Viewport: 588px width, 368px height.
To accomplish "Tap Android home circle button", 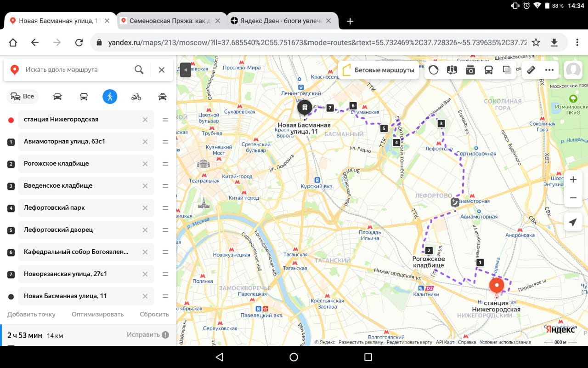I will 294,357.
